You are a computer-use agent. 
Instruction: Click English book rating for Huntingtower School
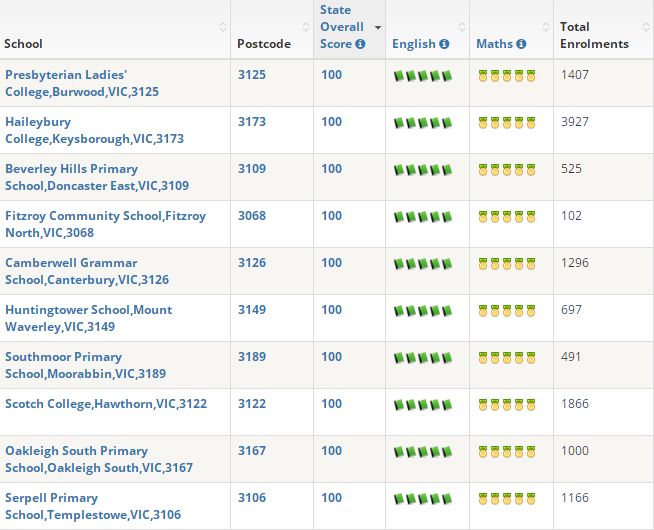pos(423,311)
